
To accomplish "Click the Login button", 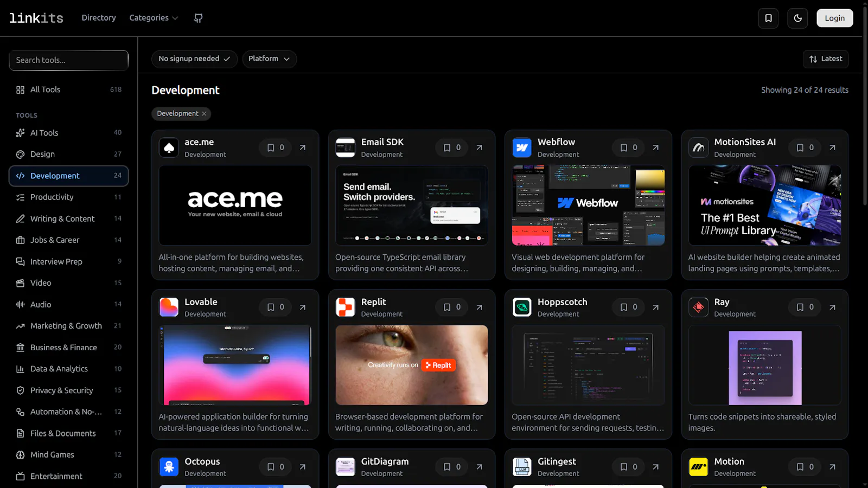I will (834, 18).
